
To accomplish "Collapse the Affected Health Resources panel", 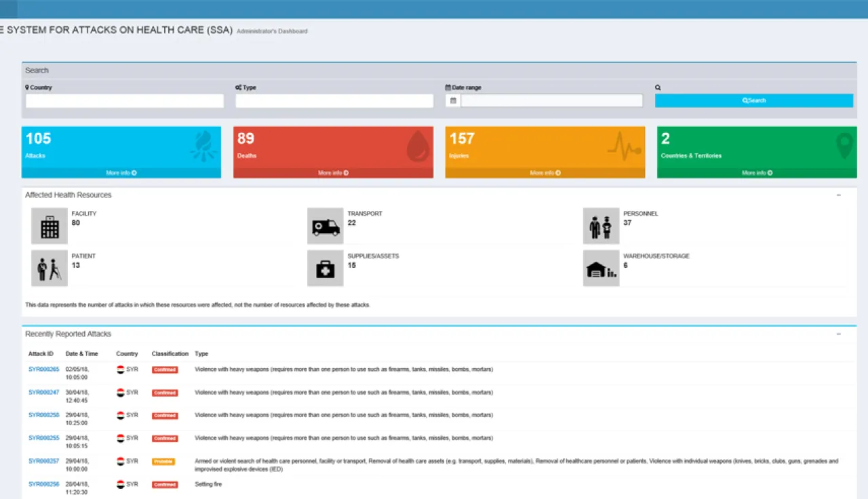I will pos(838,195).
